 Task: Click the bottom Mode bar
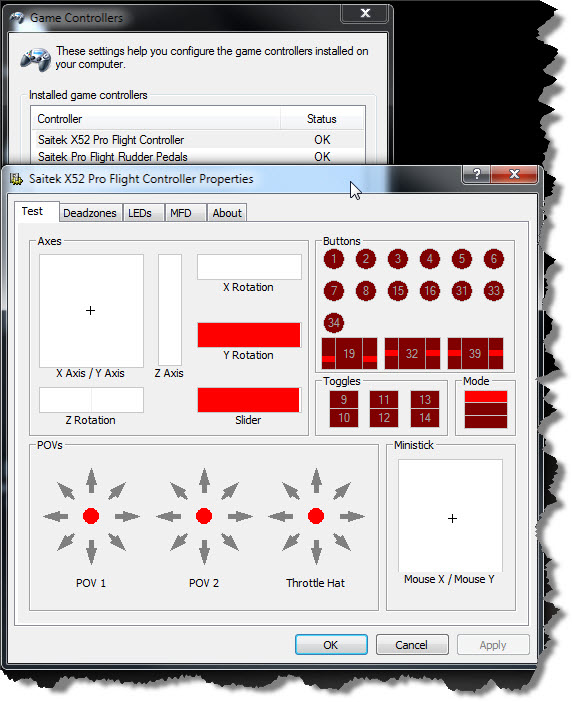(486, 421)
